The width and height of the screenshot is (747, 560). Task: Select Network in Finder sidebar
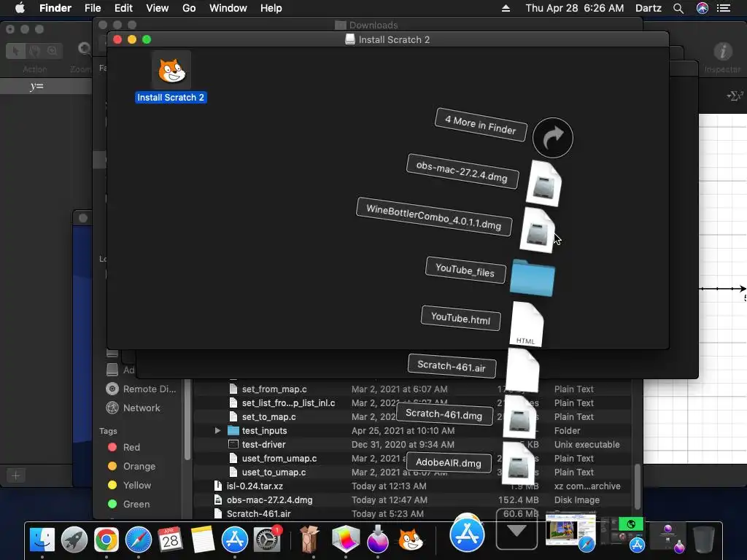pyautogui.click(x=133, y=408)
